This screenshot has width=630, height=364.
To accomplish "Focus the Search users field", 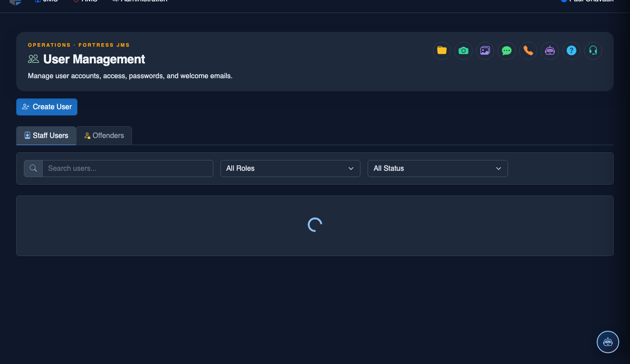I will [x=128, y=169].
